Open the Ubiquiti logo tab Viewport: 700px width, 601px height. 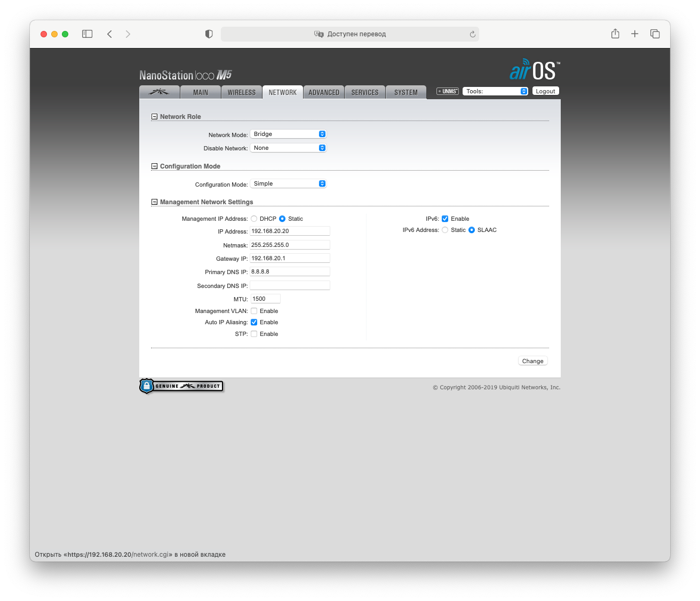pyautogui.click(x=159, y=92)
